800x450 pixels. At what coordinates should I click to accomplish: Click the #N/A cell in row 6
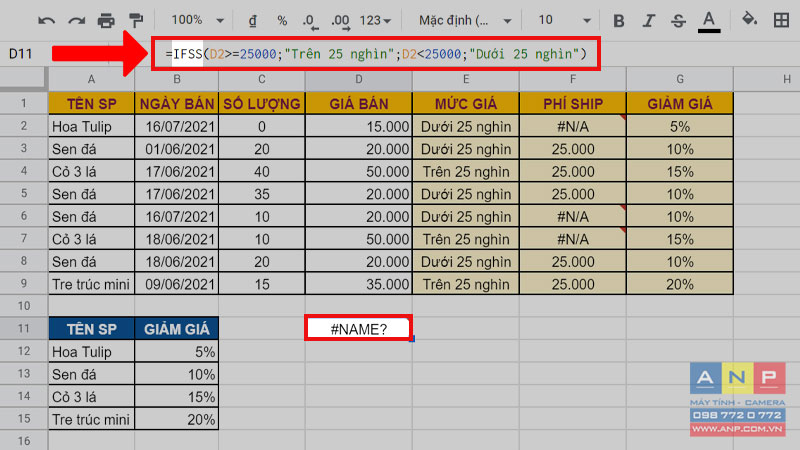click(x=573, y=216)
